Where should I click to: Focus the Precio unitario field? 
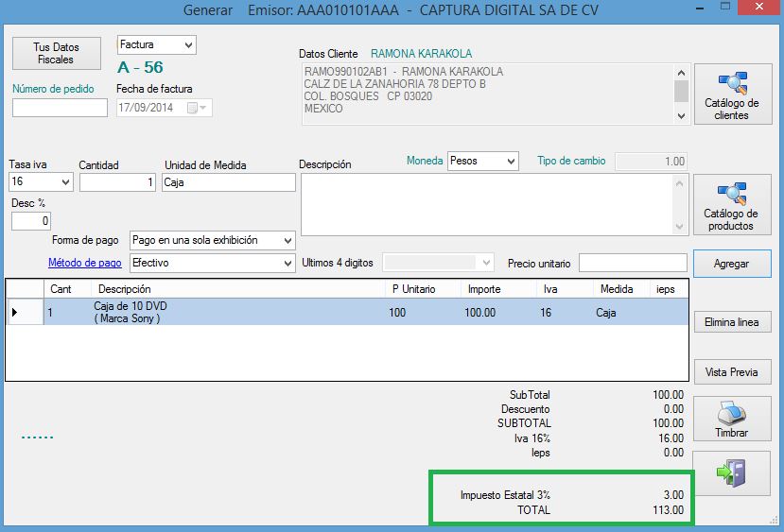click(633, 264)
